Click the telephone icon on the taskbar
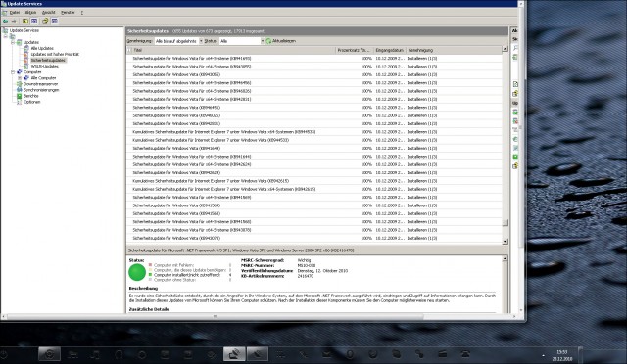Viewport: 627px width, 364px height. click(x=465, y=354)
